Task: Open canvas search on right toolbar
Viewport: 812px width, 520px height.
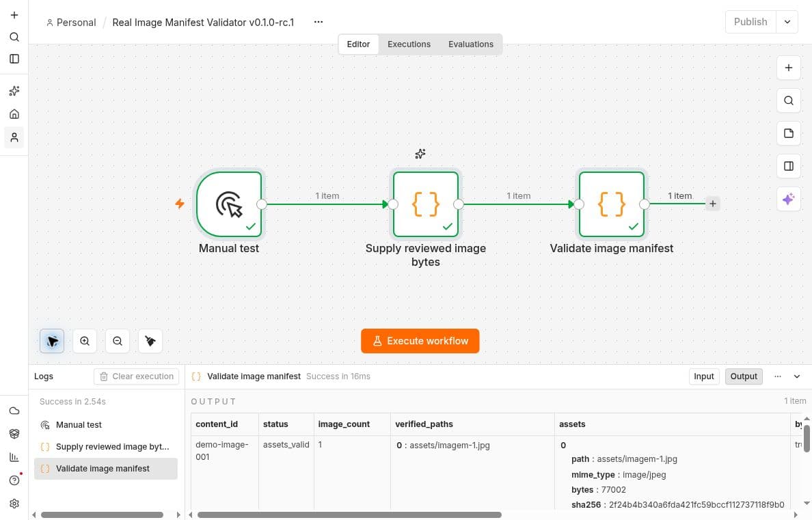Action: [789, 100]
